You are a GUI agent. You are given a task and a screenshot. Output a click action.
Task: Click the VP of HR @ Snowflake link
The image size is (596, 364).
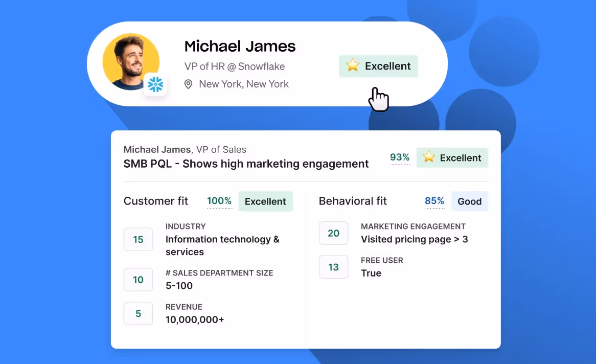[x=234, y=66]
